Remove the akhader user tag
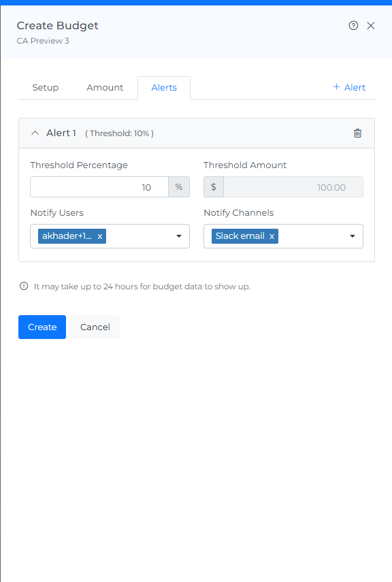The image size is (392, 582). (x=100, y=236)
